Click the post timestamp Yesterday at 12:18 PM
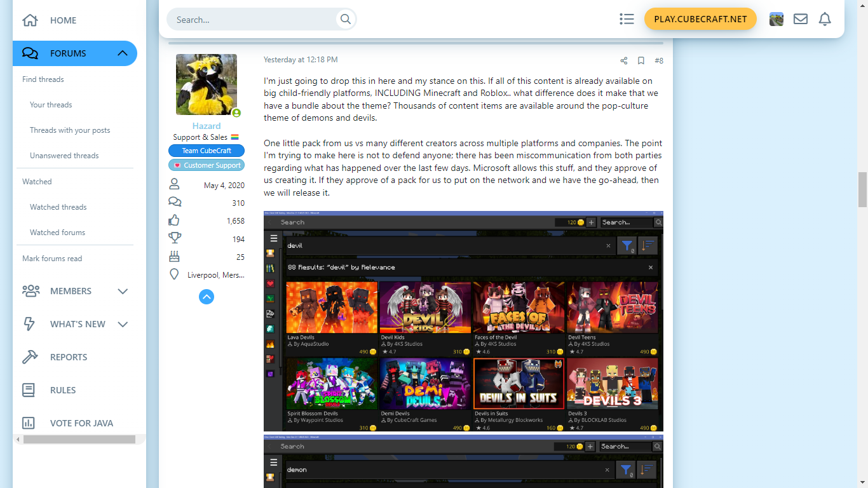The width and height of the screenshot is (868, 488). (x=301, y=60)
